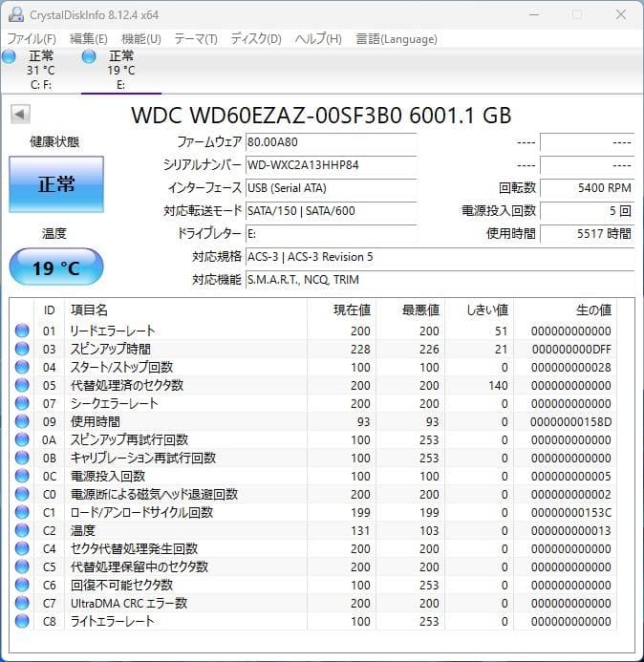Click the しきい値 column header

[479, 310]
